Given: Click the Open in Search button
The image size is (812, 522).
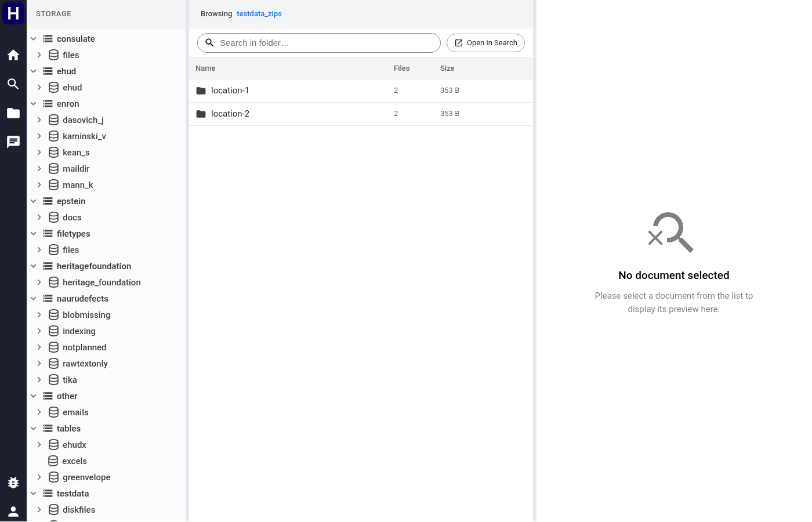Looking at the screenshot, I should point(485,43).
